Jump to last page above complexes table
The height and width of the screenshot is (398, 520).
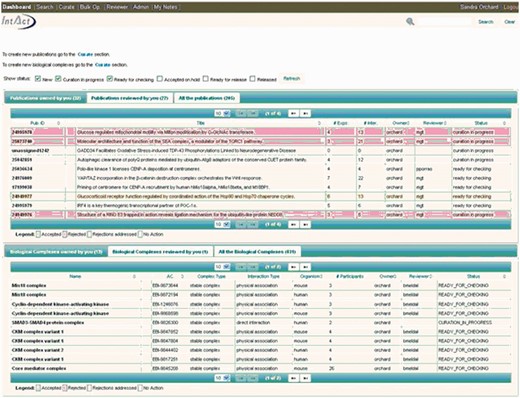click(305, 267)
